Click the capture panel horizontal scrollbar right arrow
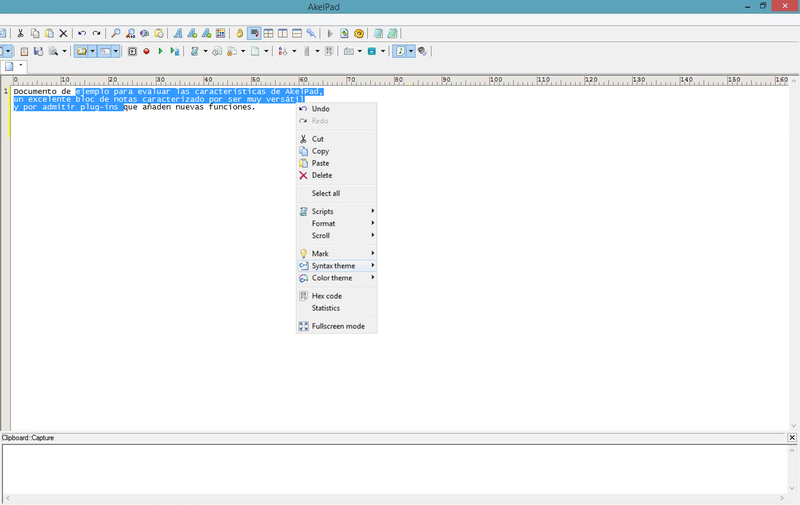 (782, 498)
